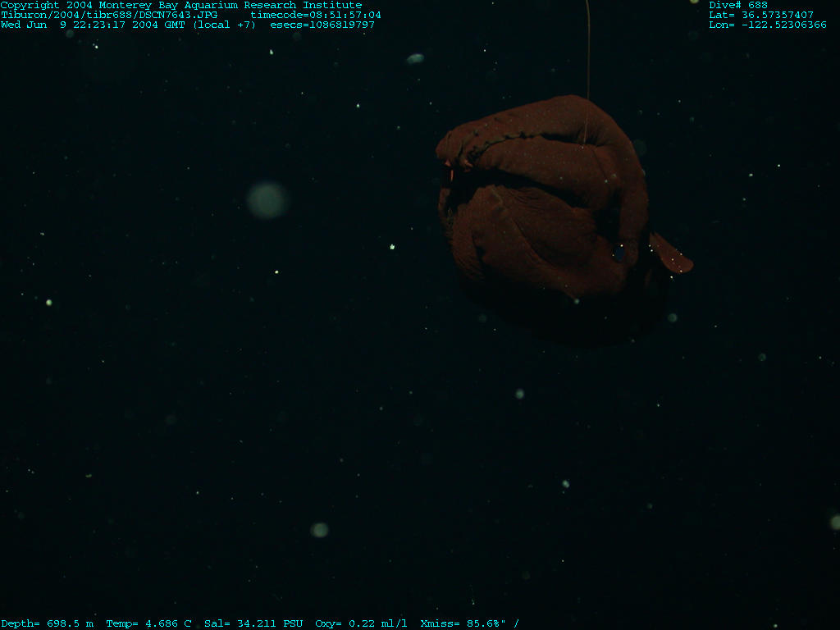Viewport: 840px width, 630px height.
Task: Click the text "timecode=08:51:57:04"
Action: pyautogui.click(x=316, y=15)
